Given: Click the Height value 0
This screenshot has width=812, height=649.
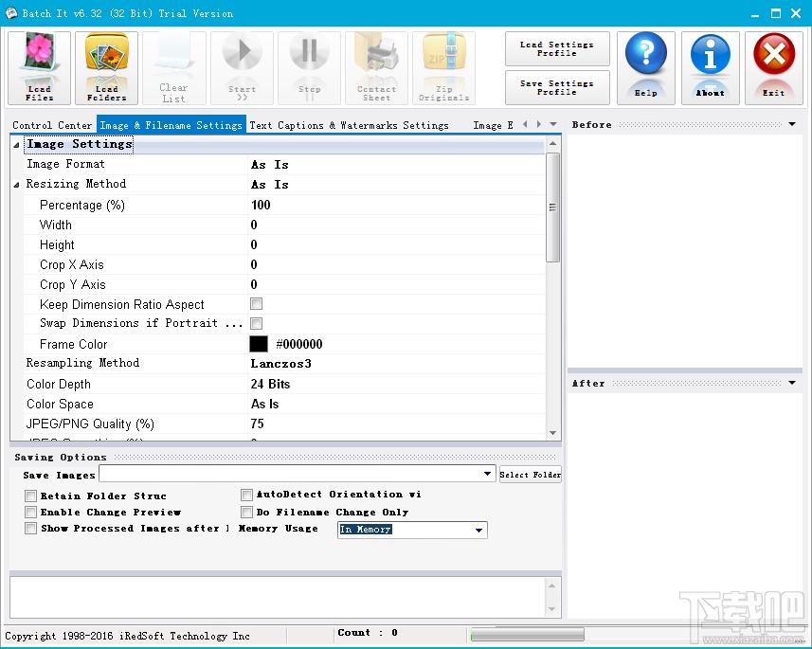Looking at the screenshot, I should point(254,245).
